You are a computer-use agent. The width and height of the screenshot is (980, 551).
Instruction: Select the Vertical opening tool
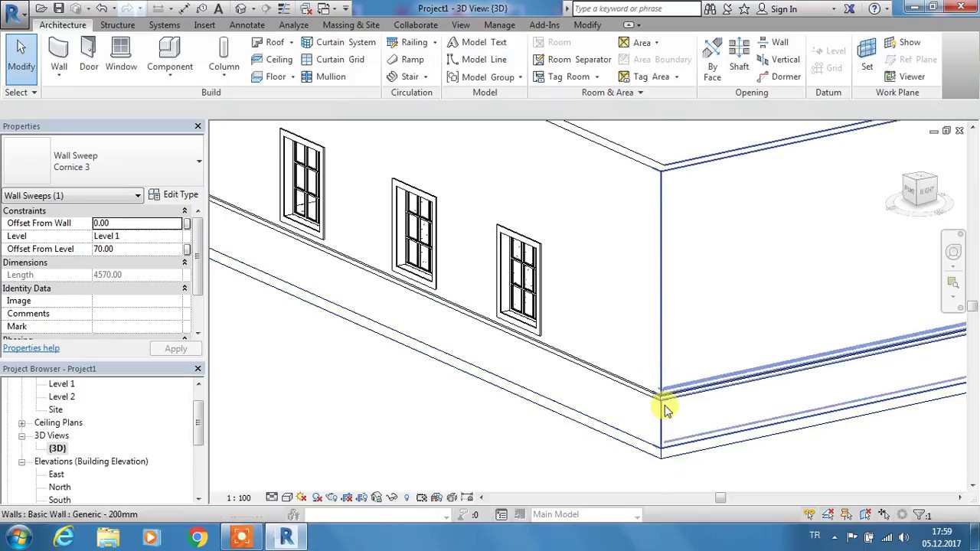(779, 60)
